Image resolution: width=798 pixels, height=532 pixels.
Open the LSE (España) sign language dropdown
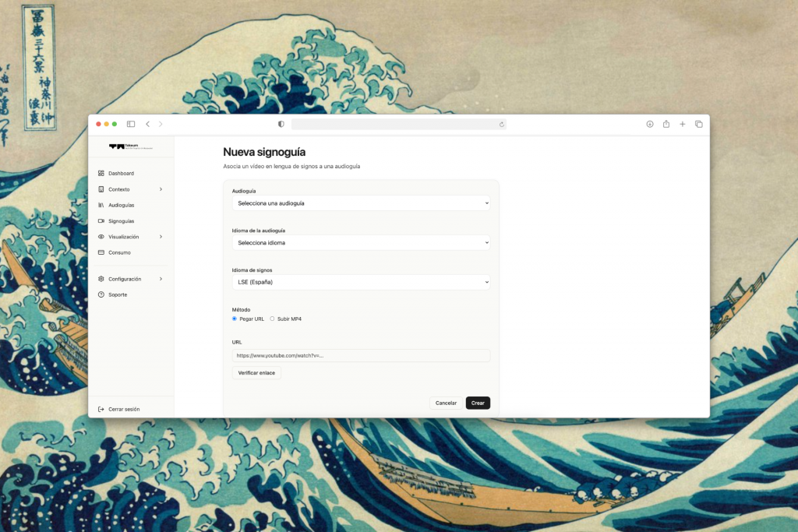(x=361, y=282)
